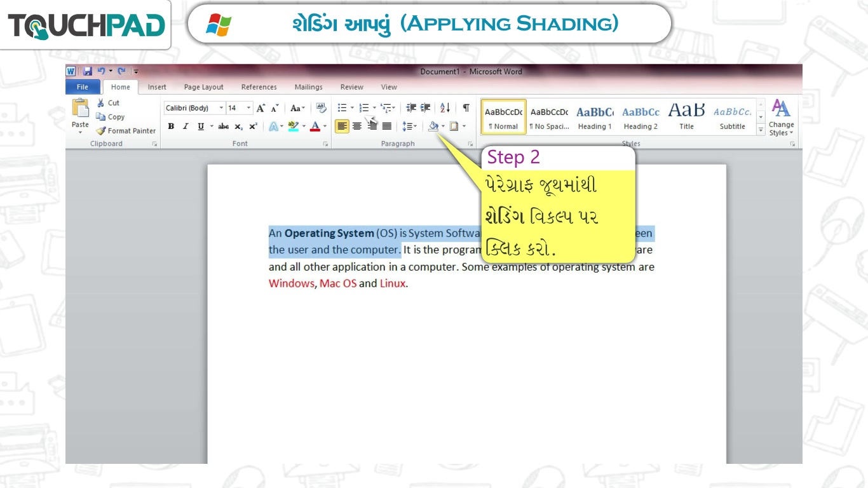Click the Text Effects glowing A icon

tap(273, 126)
